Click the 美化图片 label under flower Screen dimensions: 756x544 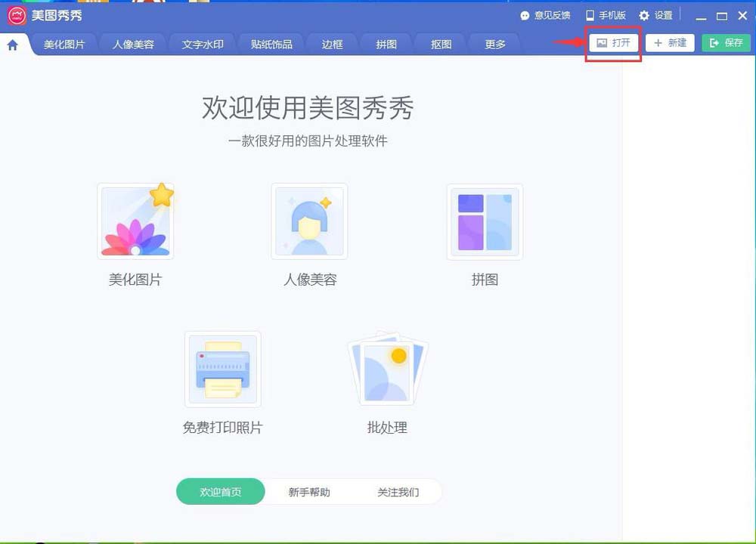(135, 280)
